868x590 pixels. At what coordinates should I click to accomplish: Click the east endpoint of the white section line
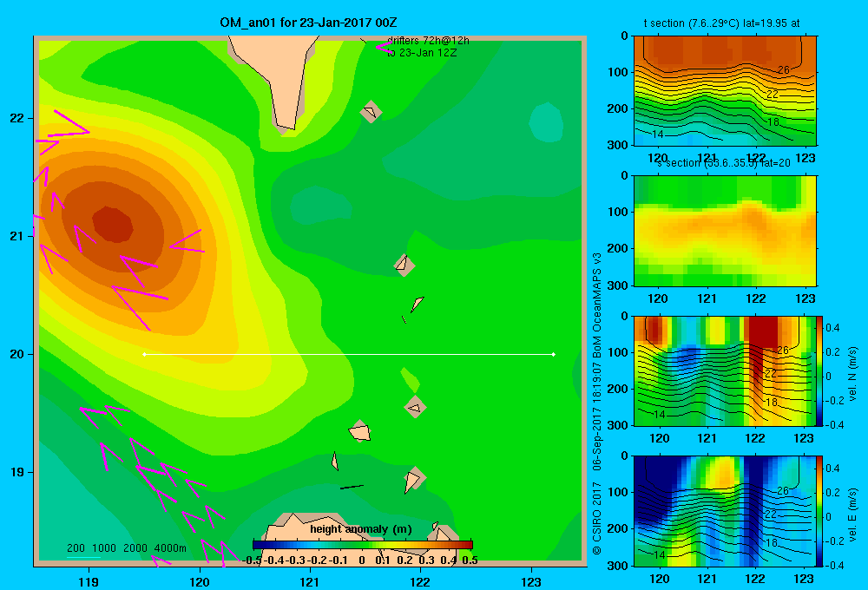(554, 354)
